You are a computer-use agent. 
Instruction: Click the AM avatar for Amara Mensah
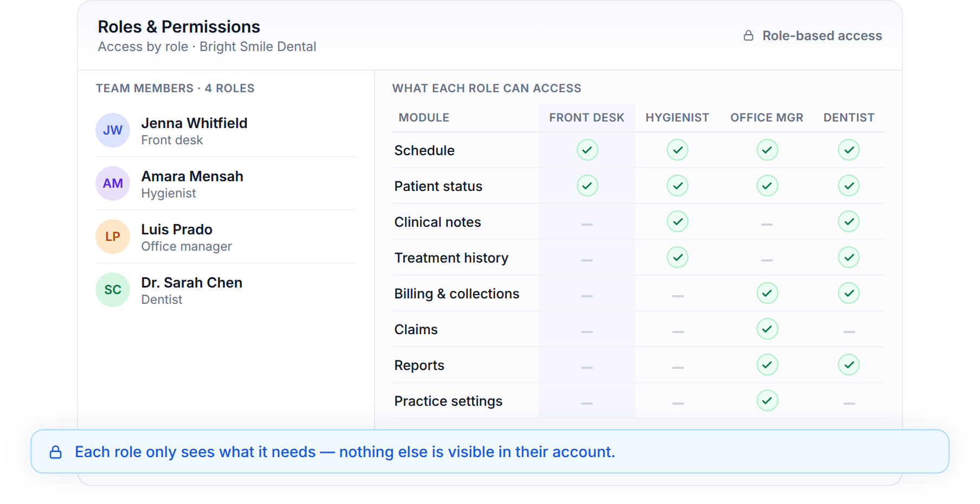coord(113,183)
